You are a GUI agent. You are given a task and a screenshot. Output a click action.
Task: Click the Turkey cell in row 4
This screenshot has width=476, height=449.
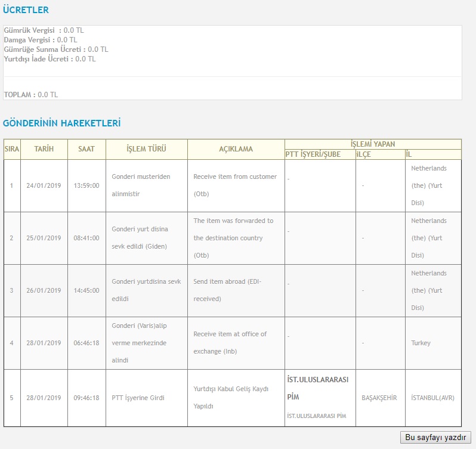pos(433,343)
